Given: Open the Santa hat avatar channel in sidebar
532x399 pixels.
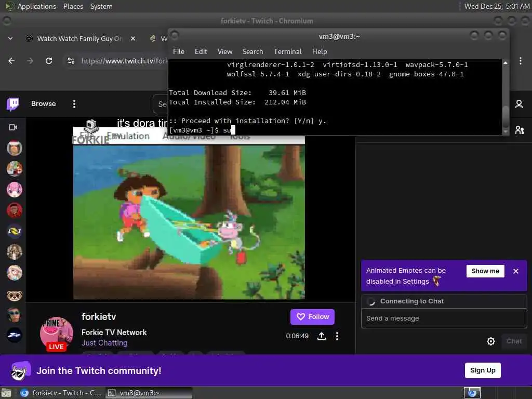Looking at the screenshot, I should (x=14, y=148).
